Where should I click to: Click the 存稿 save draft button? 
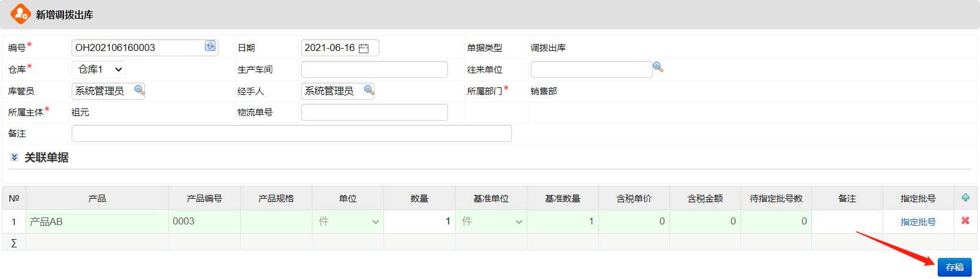click(955, 267)
